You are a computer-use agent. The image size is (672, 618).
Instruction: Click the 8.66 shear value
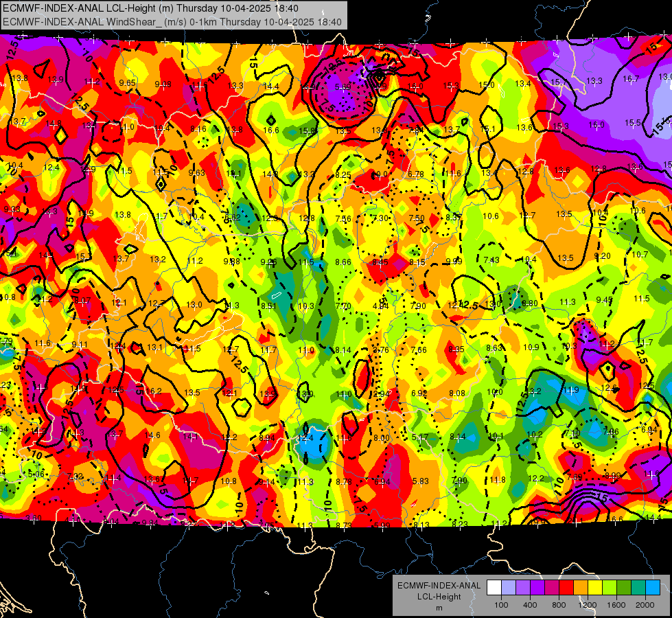click(x=343, y=262)
